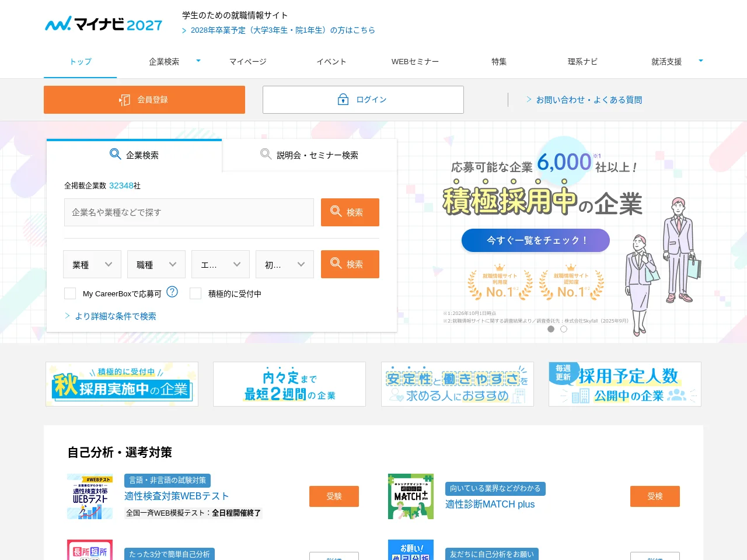Show the second carousel slide dot
The width and height of the screenshot is (747, 560).
[x=564, y=329]
